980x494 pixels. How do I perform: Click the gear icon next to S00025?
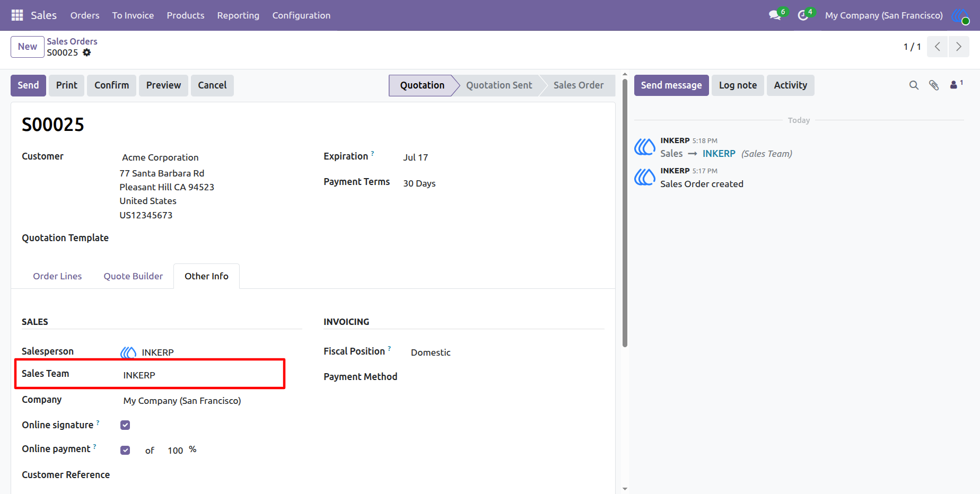click(x=87, y=52)
